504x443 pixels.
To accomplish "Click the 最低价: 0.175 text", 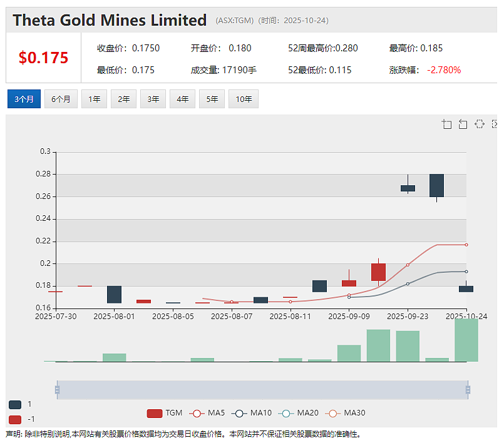I will 126,70.
